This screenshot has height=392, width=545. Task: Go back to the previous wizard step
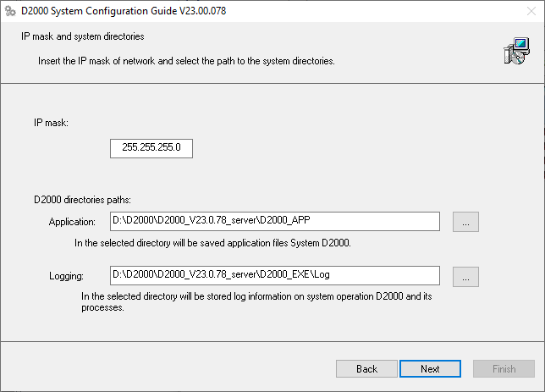click(x=366, y=369)
